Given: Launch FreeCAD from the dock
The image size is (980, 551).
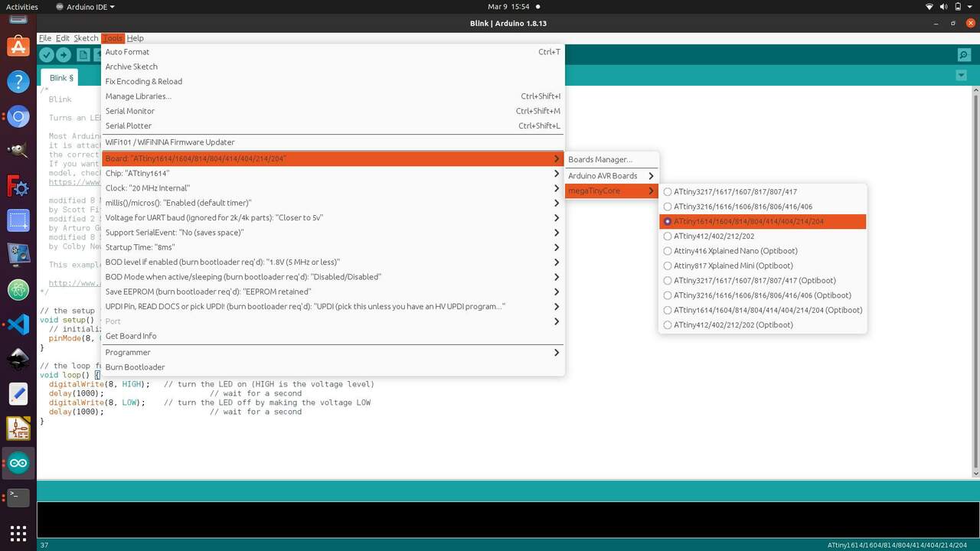Looking at the screenshot, I should pyautogui.click(x=18, y=187).
